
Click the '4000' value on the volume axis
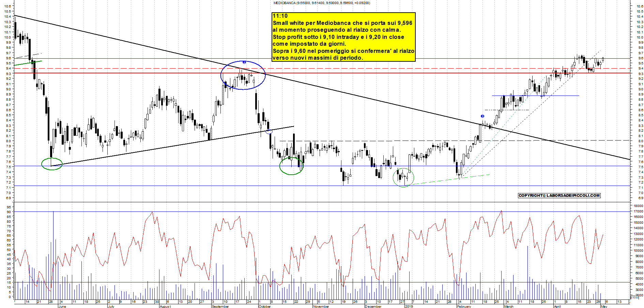click(639, 284)
